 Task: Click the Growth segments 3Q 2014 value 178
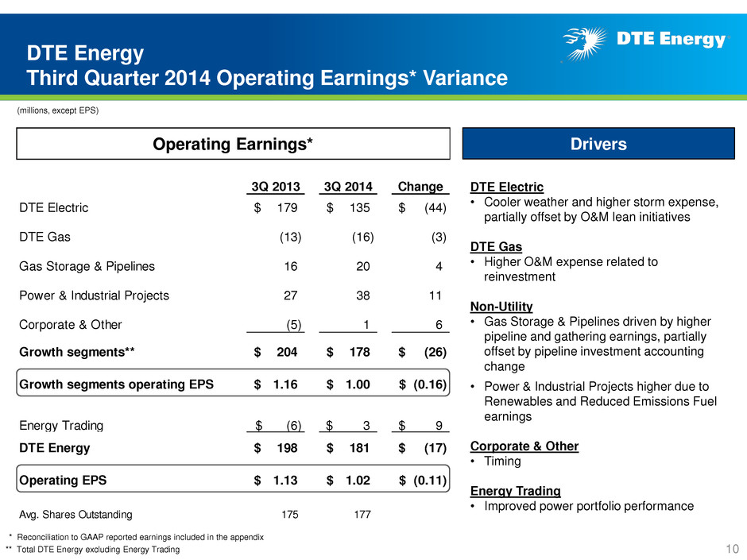click(x=359, y=352)
